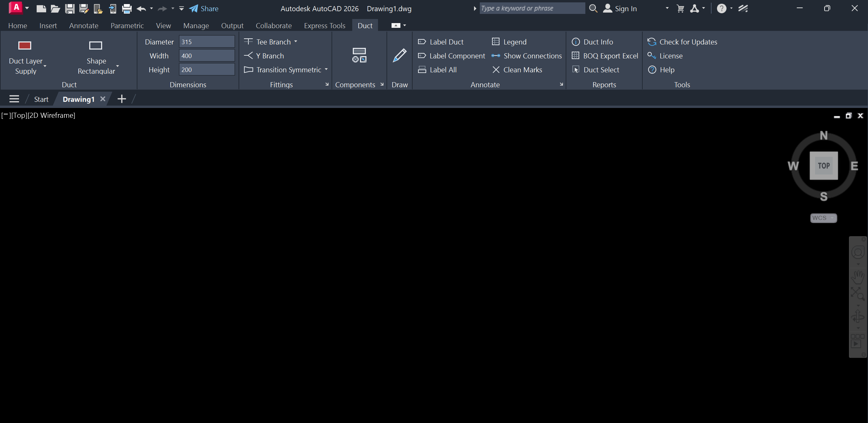Select Transition Symmetric fitting
Image resolution: width=868 pixels, height=423 pixels.
coord(283,70)
